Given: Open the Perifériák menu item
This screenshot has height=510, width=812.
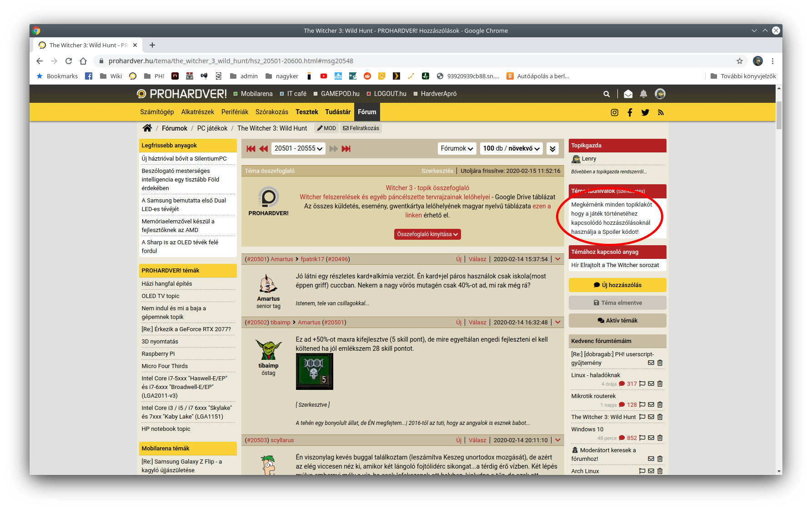Looking at the screenshot, I should tap(235, 112).
